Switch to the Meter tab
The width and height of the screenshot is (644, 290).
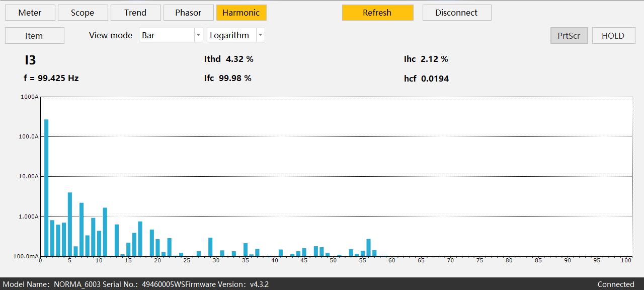click(x=30, y=13)
